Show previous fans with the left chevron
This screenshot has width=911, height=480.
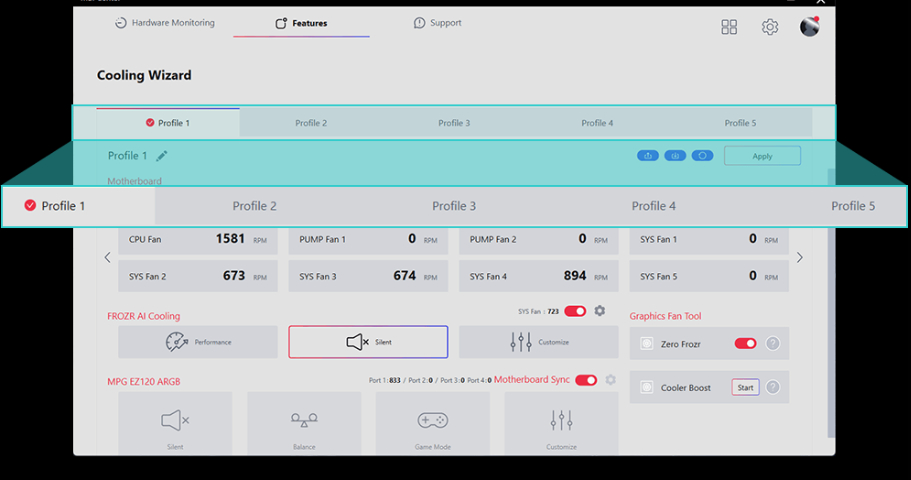(x=108, y=258)
